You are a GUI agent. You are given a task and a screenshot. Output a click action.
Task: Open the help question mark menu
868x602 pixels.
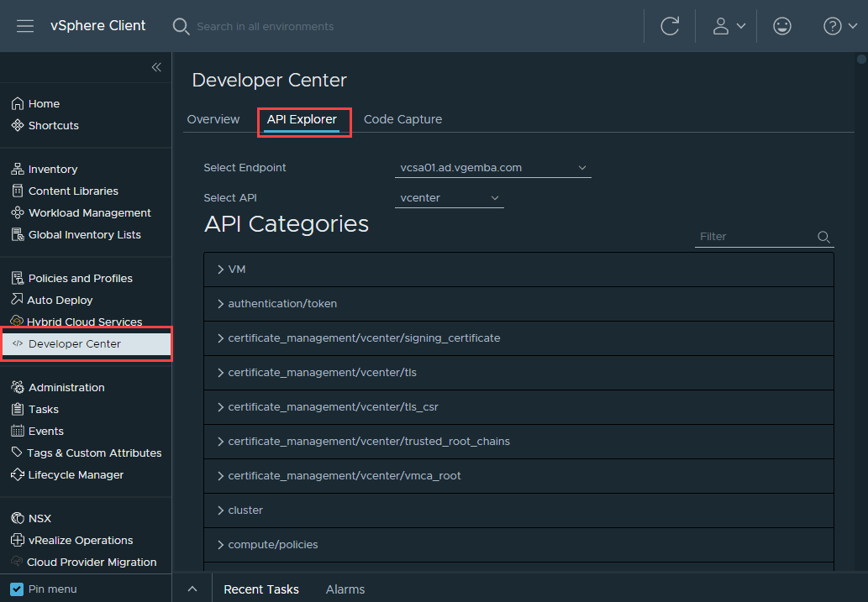(833, 26)
